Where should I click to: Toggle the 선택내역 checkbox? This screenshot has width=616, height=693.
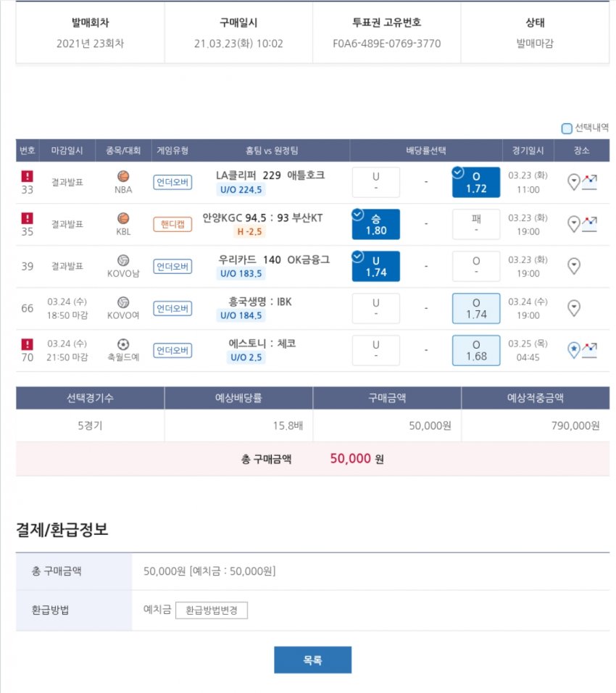[x=567, y=128]
